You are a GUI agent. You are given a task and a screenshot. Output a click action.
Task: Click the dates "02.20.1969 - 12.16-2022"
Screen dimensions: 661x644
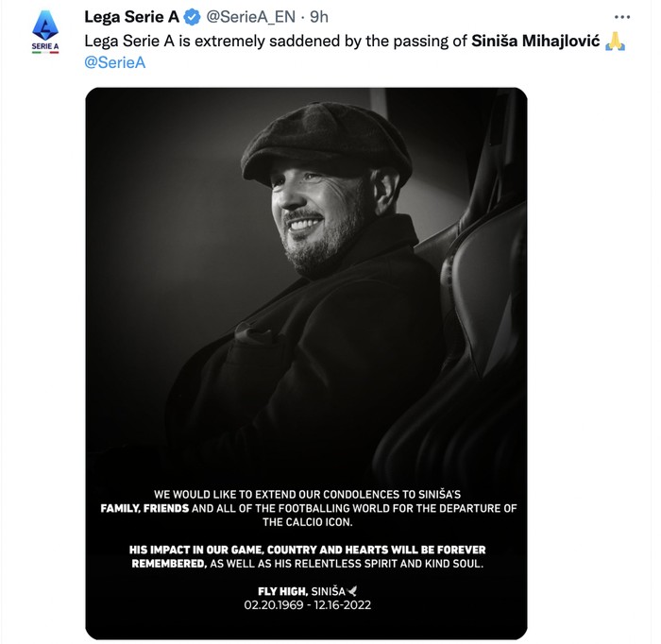click(308, 605)
